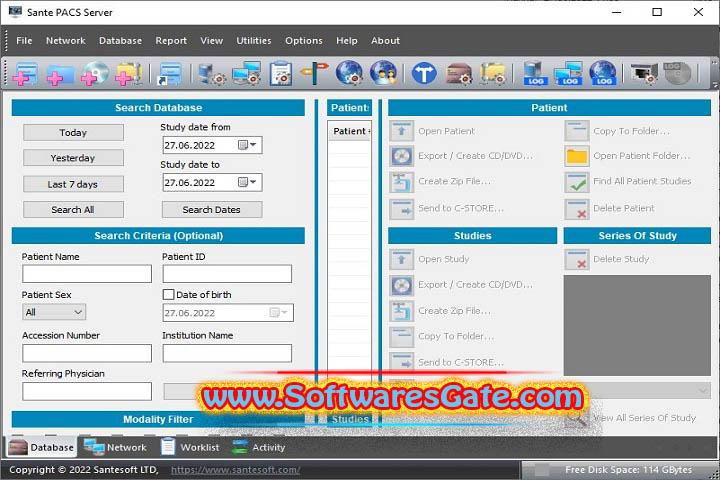Click the Last 7 days button

(x=73, y=184)
